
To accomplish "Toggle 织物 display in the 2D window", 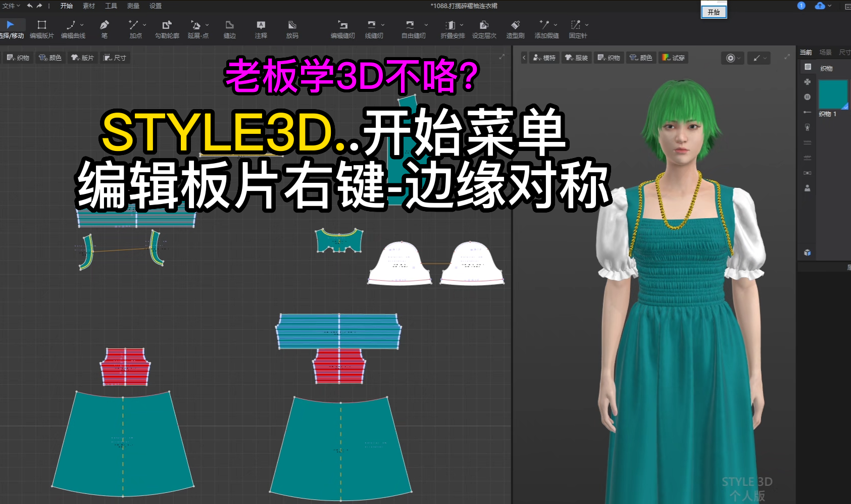I will pyautogui.click(x=18, y=58).
